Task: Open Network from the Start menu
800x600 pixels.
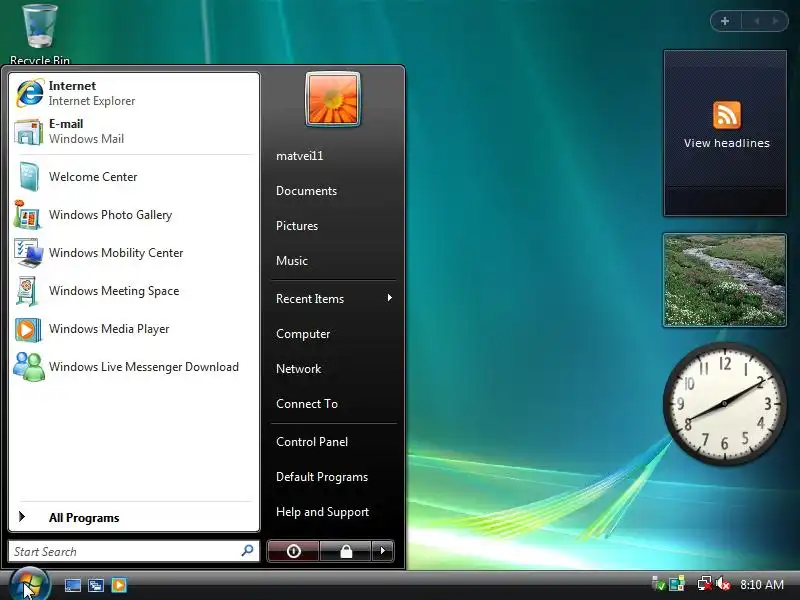Action: [x=333, y=369]
